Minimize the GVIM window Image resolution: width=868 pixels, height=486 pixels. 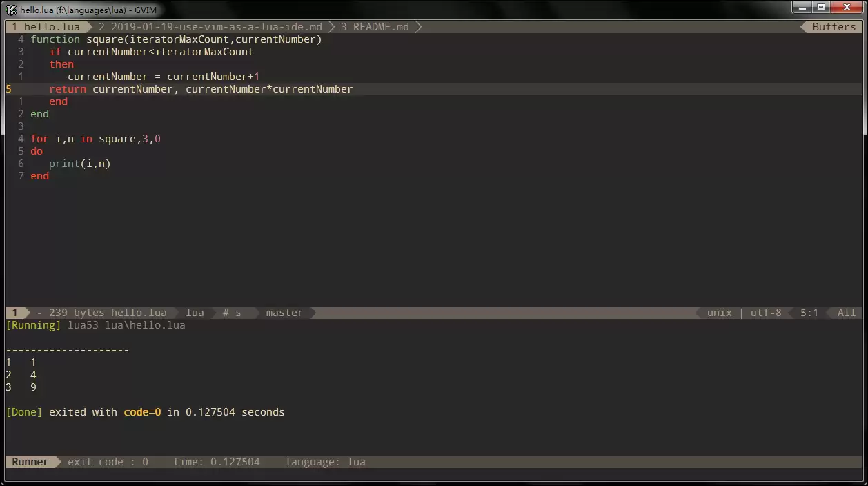pos(801,7)
